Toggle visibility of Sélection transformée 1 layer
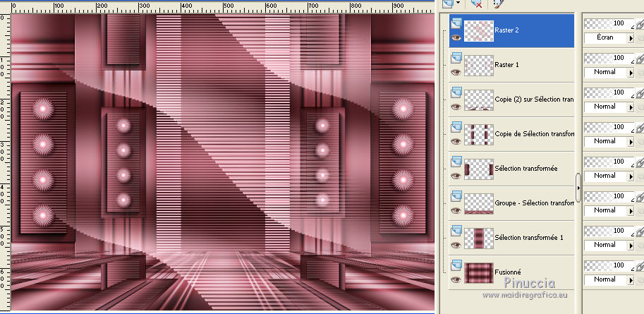The width and height of the screenshot is (644, 314). point(456,245)
